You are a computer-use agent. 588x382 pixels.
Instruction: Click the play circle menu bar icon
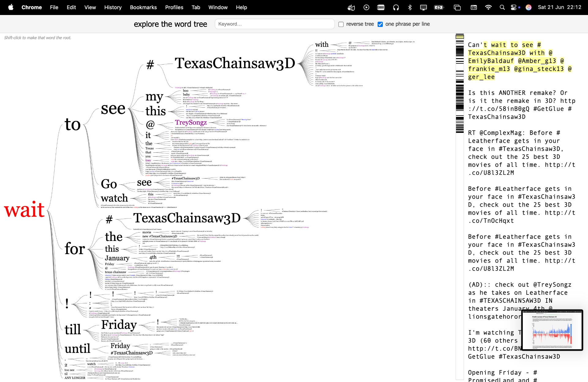click(366, 7)
